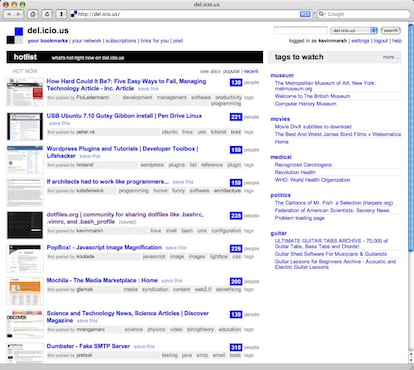The width and height of the screenshot is (414, 370).
Task: Open the orange Mochila thumbnail
Action: 25,291
